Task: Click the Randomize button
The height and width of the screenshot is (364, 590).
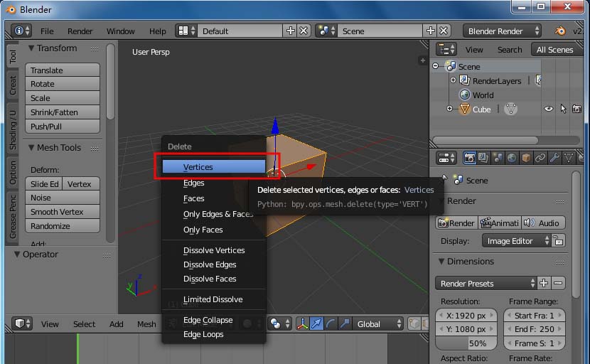Action: tap(63, 226)
